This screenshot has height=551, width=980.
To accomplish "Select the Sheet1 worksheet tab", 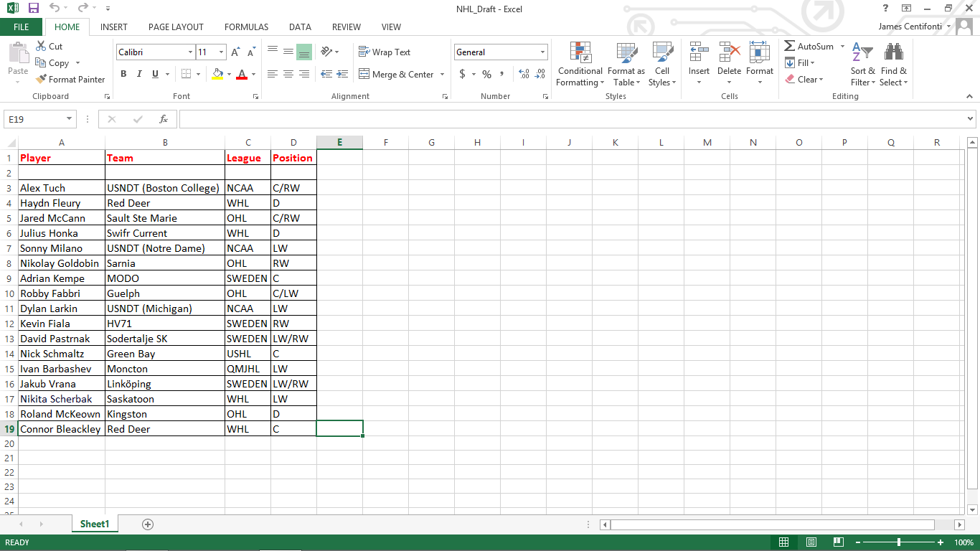I will [95, 524].
